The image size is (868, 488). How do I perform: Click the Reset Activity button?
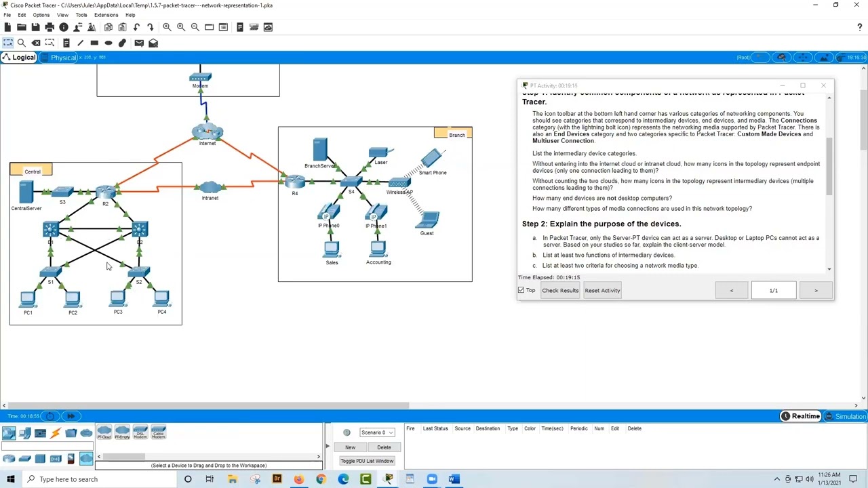coord(602,290)
